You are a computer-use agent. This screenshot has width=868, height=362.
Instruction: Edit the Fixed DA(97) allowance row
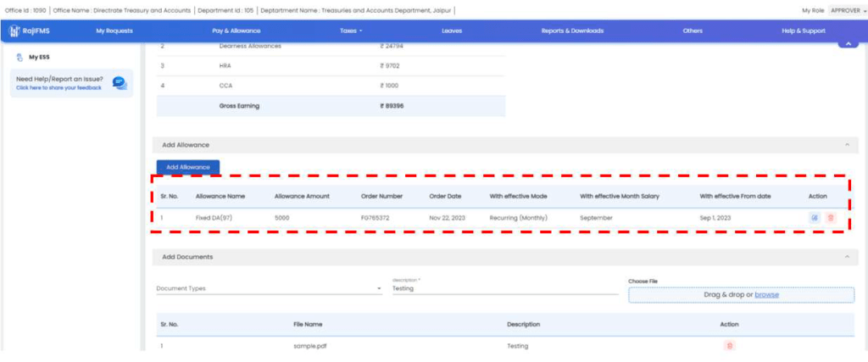click(815, 218)
